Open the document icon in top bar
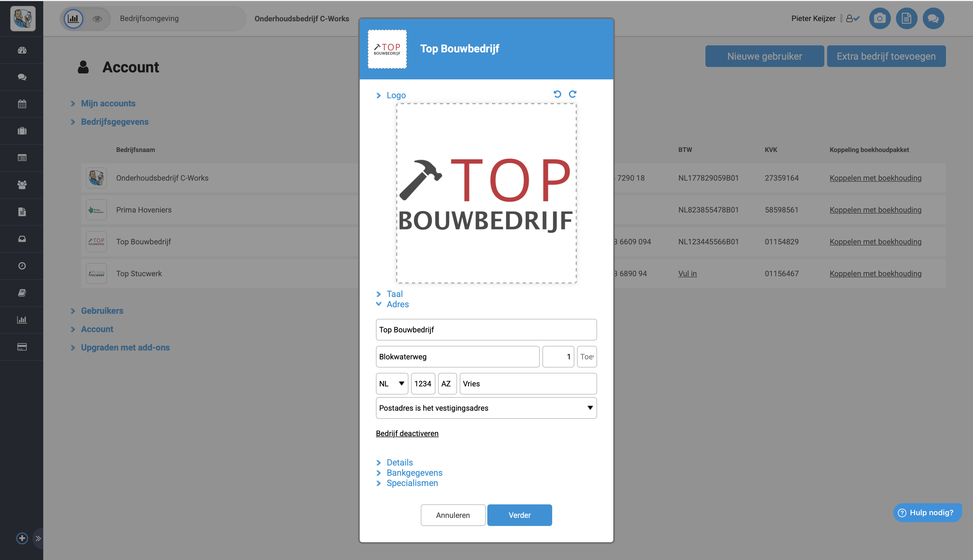Image resolution: width=973 pixels, height=560 pixels. (907, 18)
